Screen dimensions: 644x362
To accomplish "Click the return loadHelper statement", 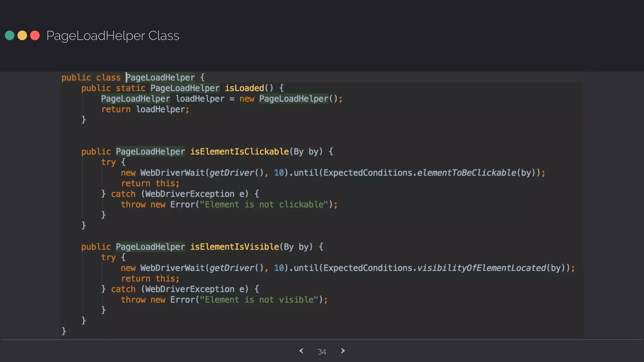I will [x=145, y=109].
